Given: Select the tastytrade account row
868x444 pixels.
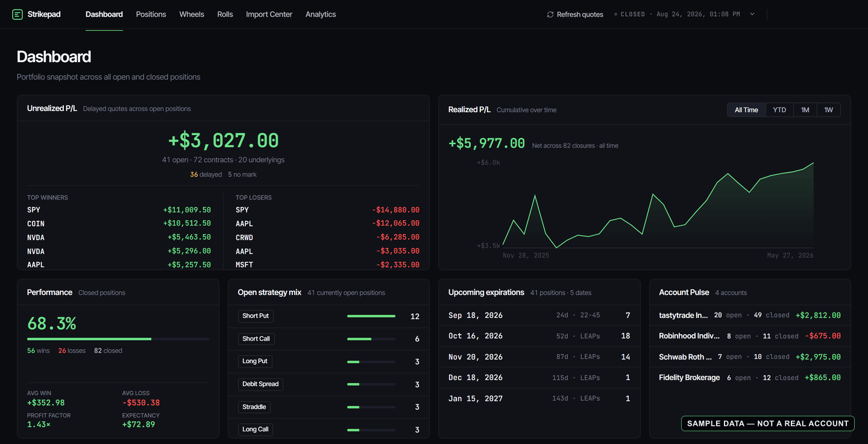Looking at the screenshot, I should pos(750,316).
